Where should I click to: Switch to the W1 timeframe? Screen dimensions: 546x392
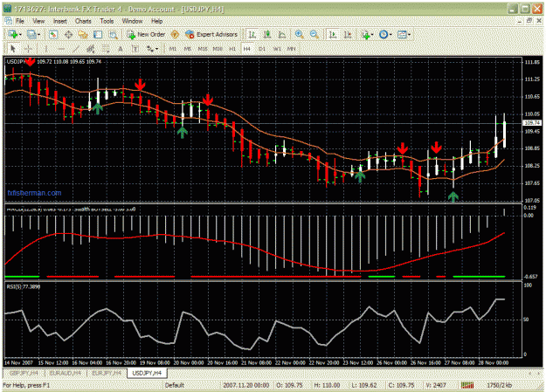tap(277, 49)
